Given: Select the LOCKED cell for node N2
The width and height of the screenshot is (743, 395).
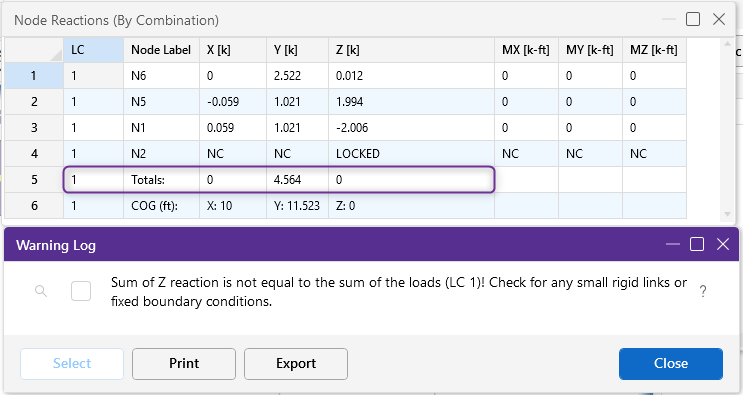Looking at the screenshot, I should (x=411, y=153).
